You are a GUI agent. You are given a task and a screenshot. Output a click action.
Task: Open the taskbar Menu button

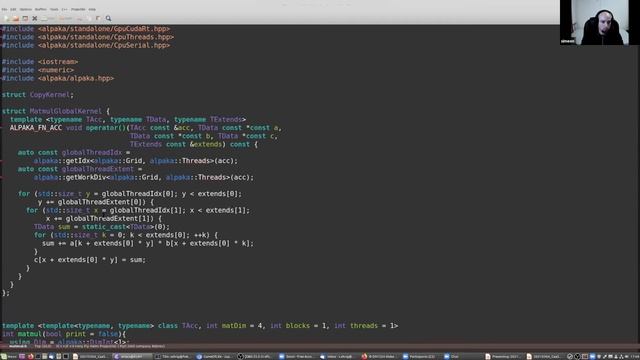[9, 356]
